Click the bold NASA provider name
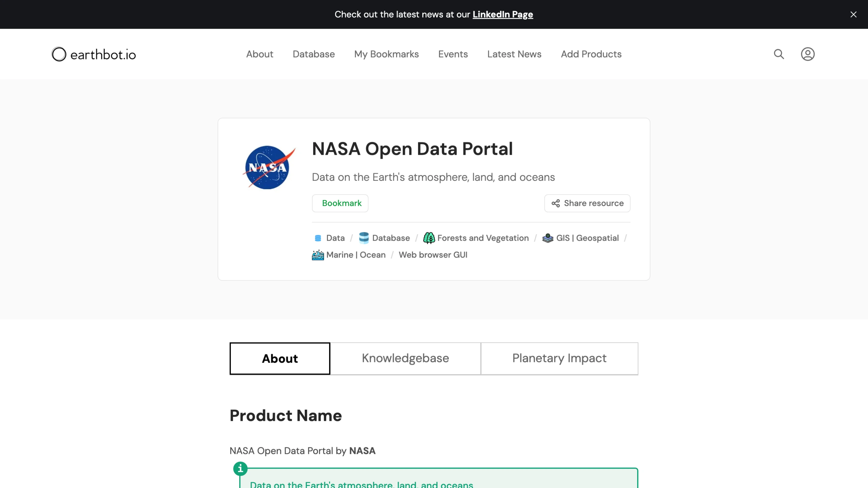868x488 pixels. click(x=362, y=451)
